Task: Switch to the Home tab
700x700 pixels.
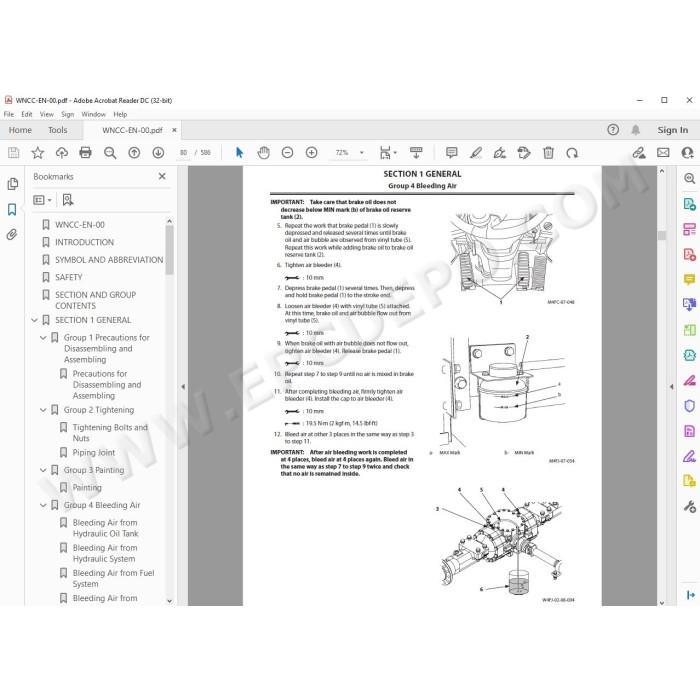Action: (20, 130)
